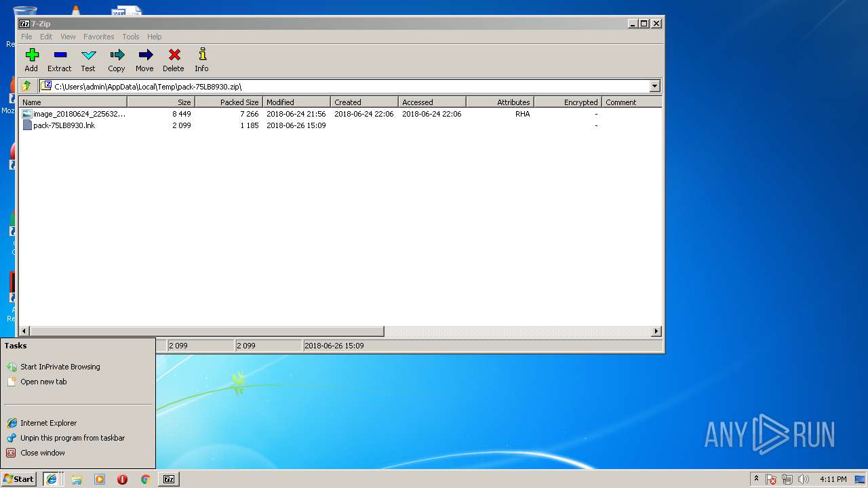Expand the address path dropdown
Viewport: 868px width, 488px height.
point(654,86)
